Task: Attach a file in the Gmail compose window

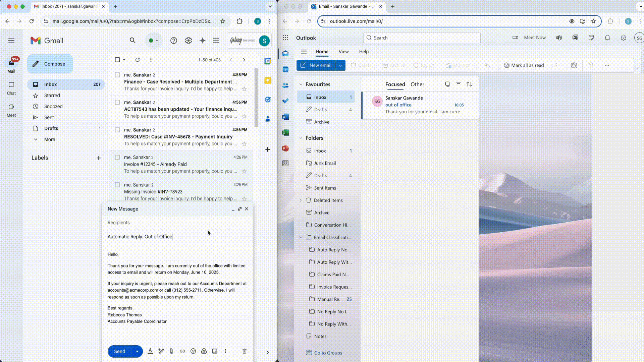Action: [x=172, y=351]
